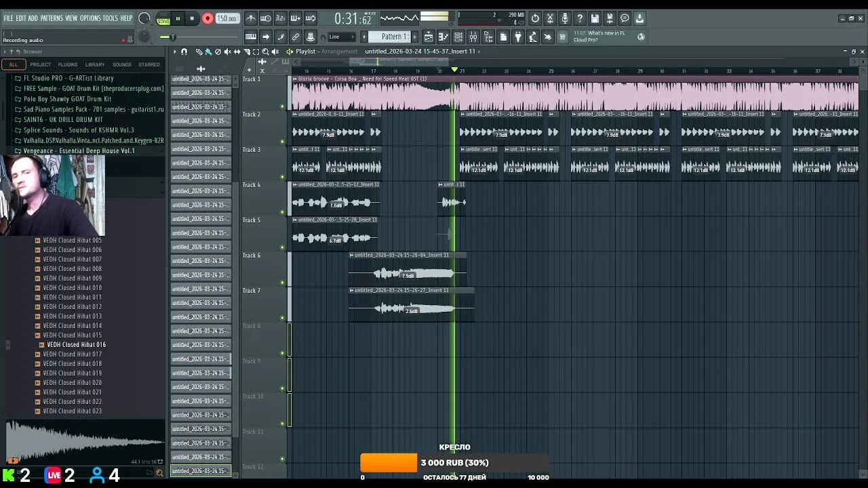Mute Track 1 with its green dot

click(x=282, y=106)
